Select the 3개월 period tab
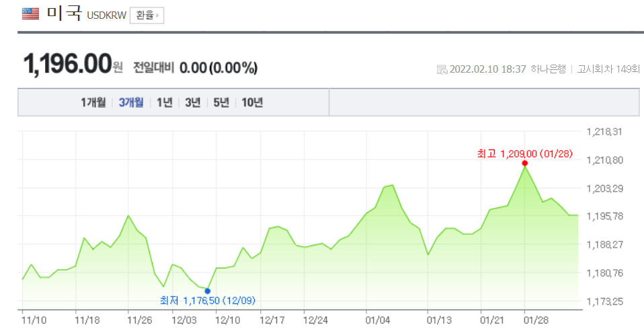The image size is (644, 333). coord(131,102)
